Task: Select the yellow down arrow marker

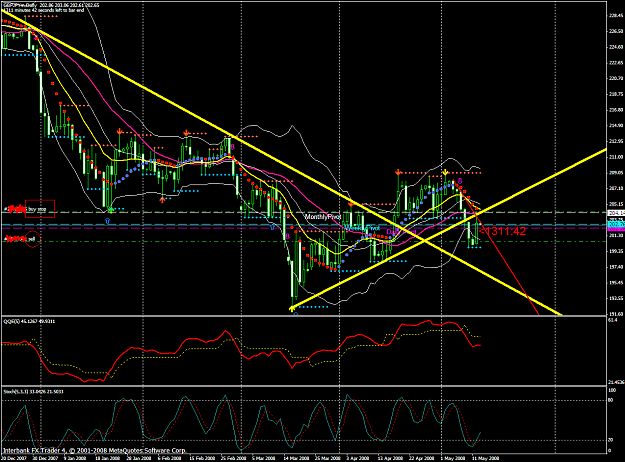Action: (x=446, y=173)
